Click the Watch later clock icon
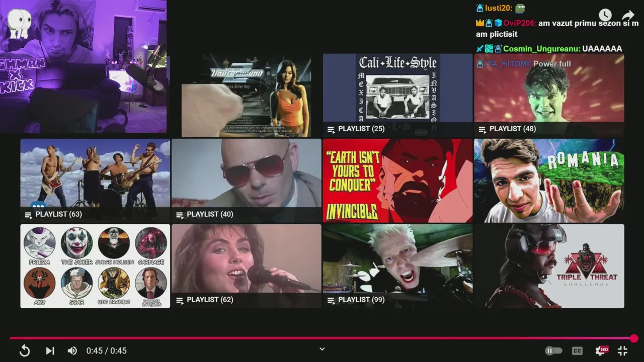 pos(605,15)
